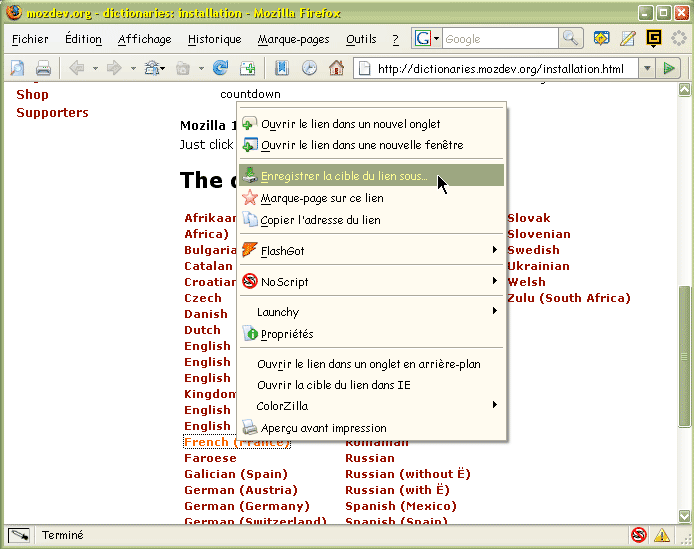Click the Google search input field
694x549 pixels.
(x=501, y=39)
